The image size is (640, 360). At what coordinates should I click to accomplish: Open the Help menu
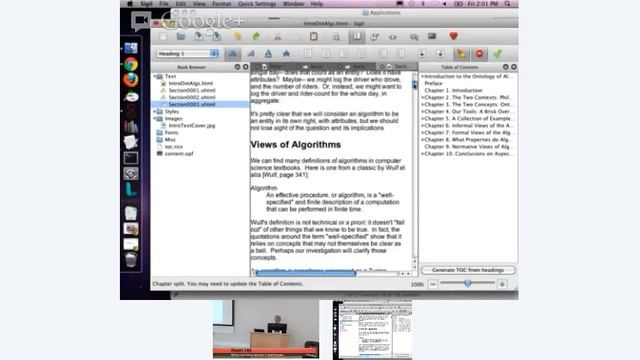pyautogui.click(x=317, y=4)
